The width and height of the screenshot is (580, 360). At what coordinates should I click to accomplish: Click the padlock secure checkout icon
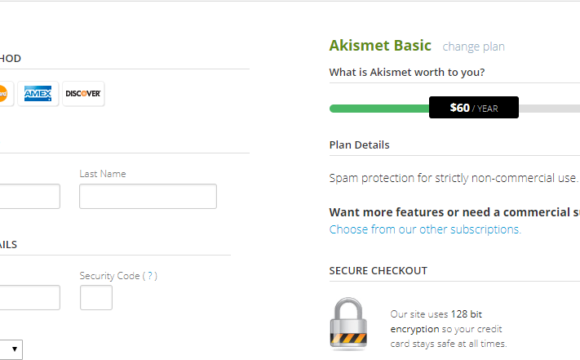pos(348,324)
